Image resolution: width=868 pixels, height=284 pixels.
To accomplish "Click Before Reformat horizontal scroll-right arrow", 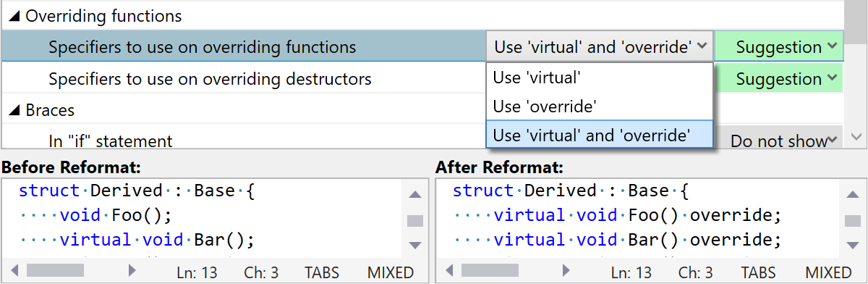I will coord(132,271).
